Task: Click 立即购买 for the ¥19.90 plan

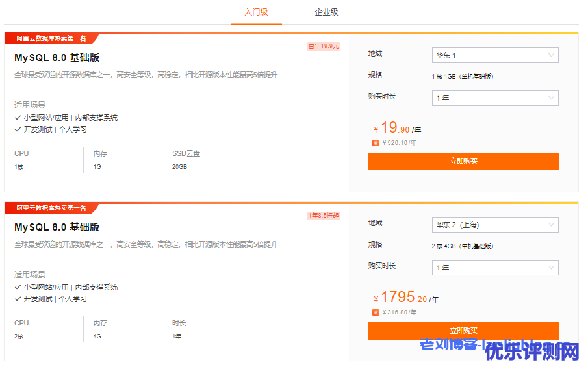Action: [x=463, y=161]
